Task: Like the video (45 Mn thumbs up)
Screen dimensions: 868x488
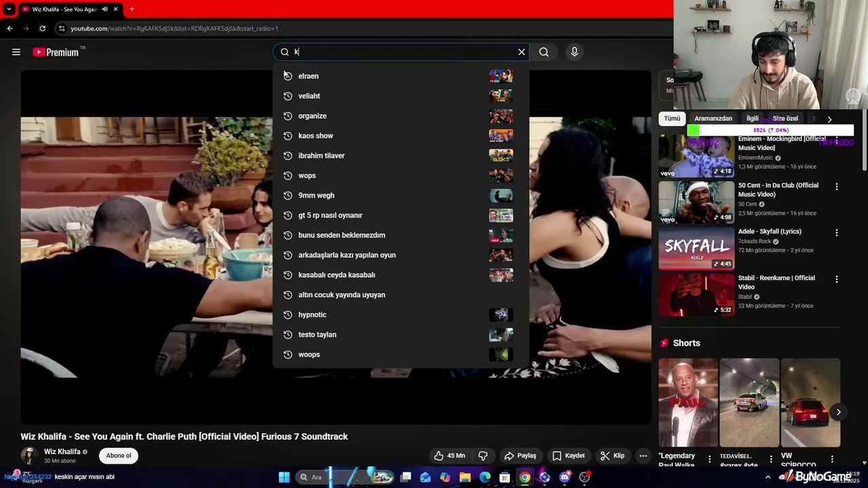Action: click(x=450, y=455)
